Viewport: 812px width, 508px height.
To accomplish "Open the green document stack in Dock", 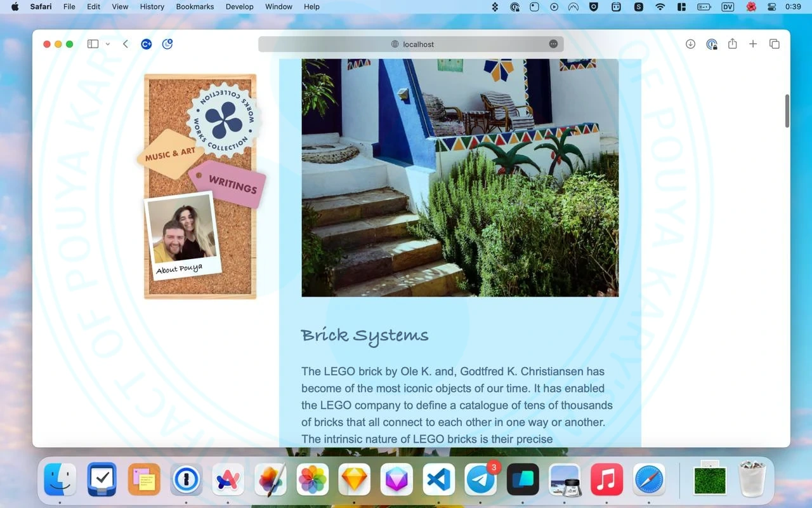I will click(x=710, y=478).
